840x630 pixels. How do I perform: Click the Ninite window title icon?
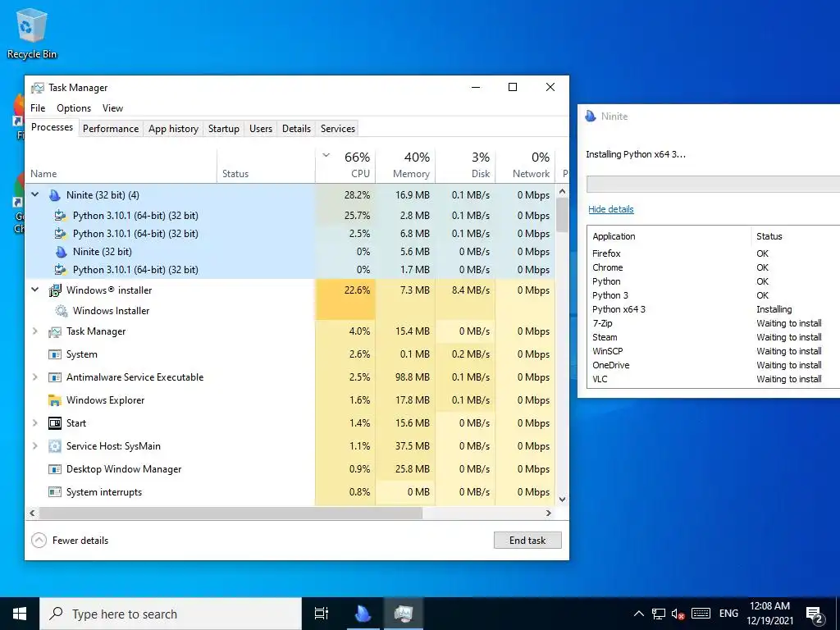coord(591,116)
